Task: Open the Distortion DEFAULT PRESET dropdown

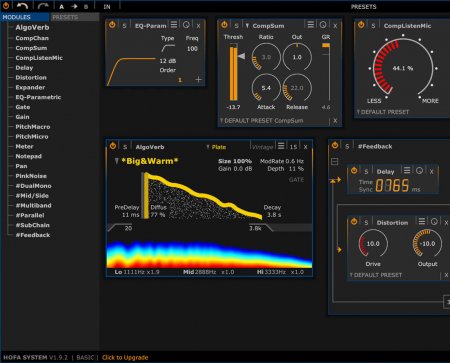Action: coord(376,275)
